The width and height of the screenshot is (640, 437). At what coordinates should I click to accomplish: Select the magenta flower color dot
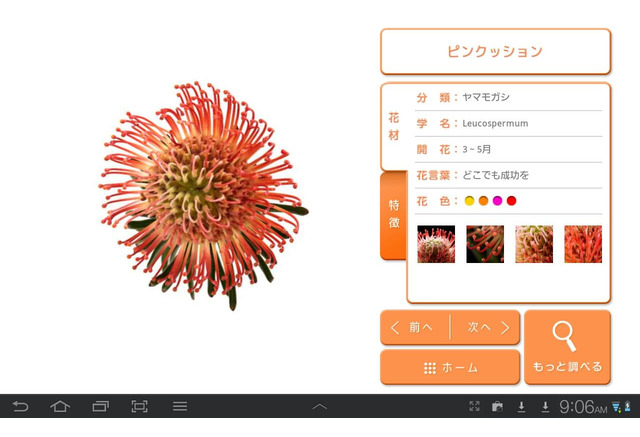point(497,201)
